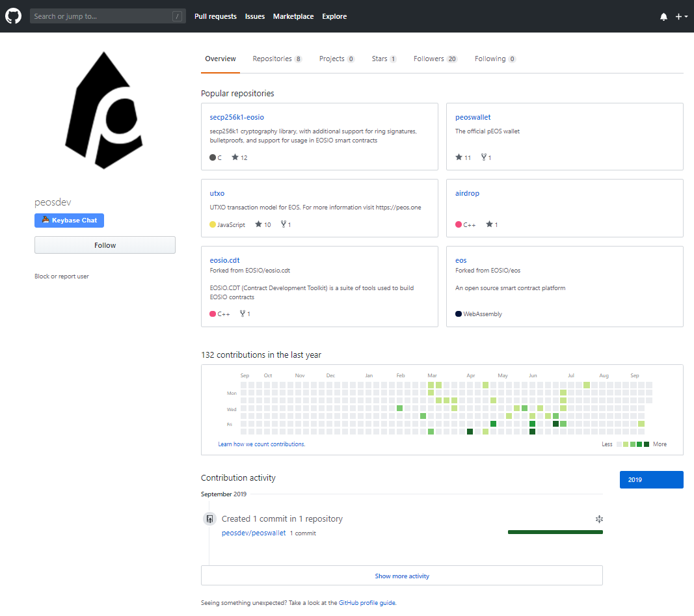Go to Explore

pos(334,16)
